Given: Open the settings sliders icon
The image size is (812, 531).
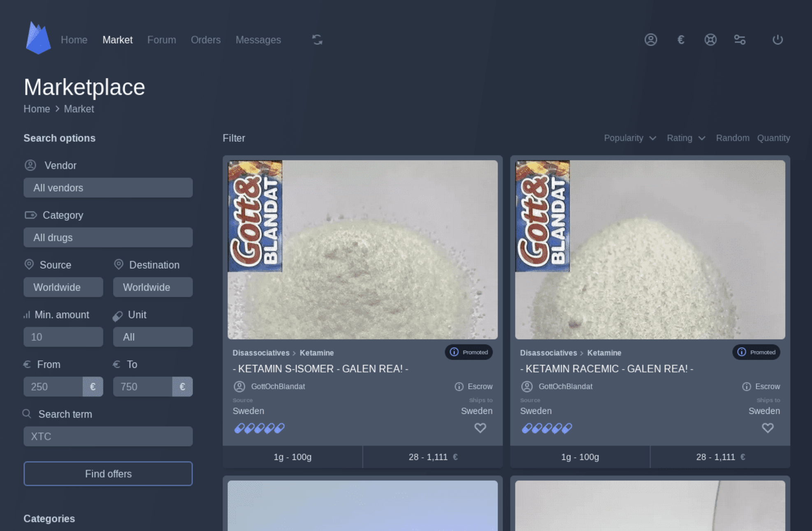Looking at the screenshot, I should tap(740, 40).
